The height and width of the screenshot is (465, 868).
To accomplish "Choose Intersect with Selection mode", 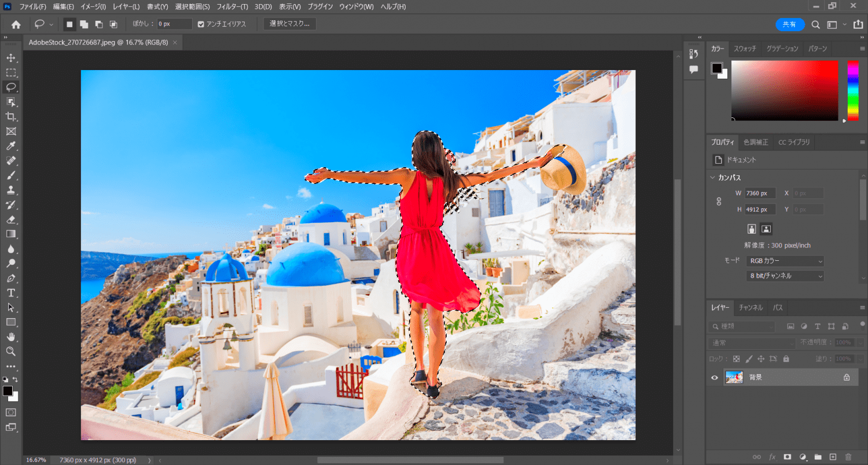I will [113, 24].
